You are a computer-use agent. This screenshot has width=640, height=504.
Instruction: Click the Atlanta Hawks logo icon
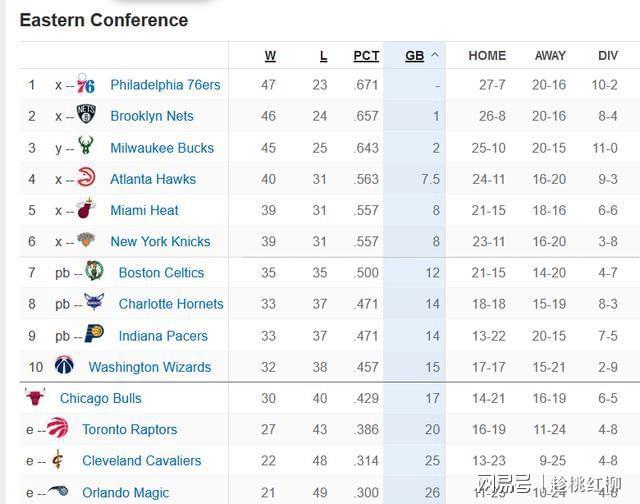(86, 177)
